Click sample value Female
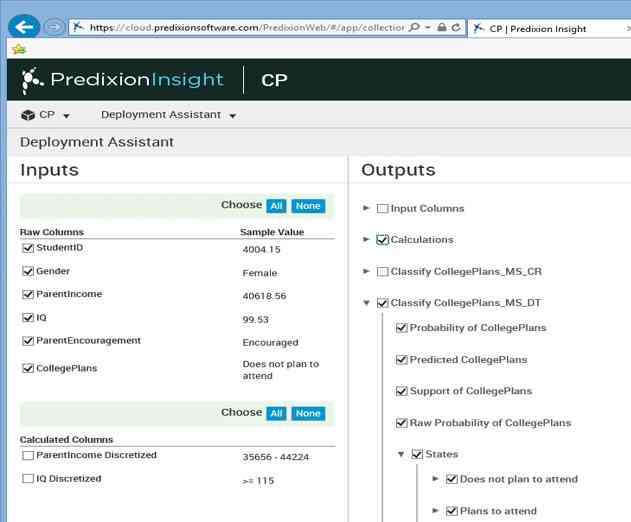The image size is (631, 522). (x=260, y=273)
